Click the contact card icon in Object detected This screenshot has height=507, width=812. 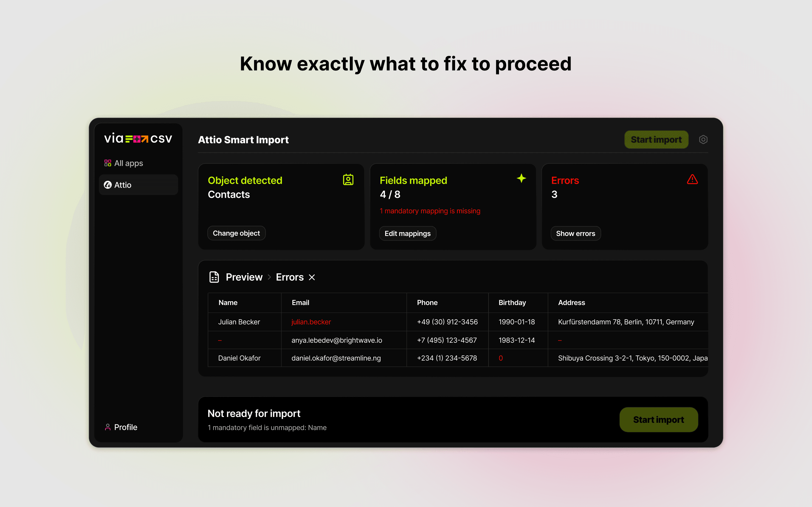point(348,180)
